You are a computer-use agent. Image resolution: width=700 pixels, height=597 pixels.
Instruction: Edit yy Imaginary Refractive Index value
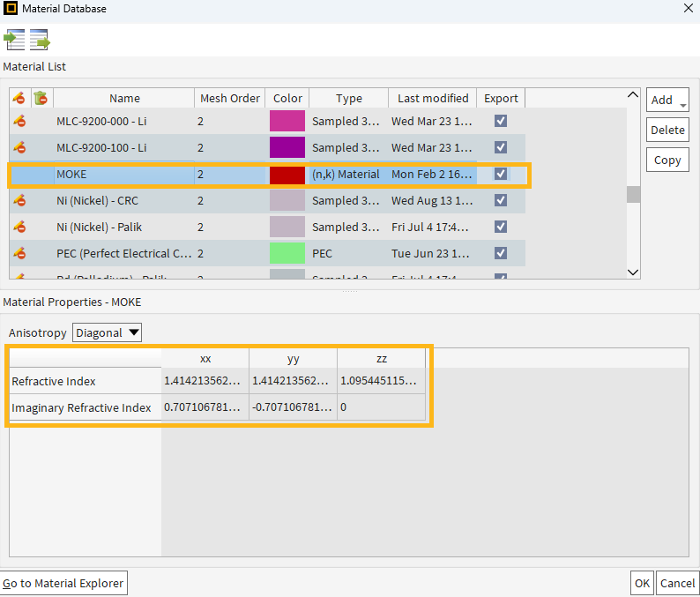click(x=293, y=407)
